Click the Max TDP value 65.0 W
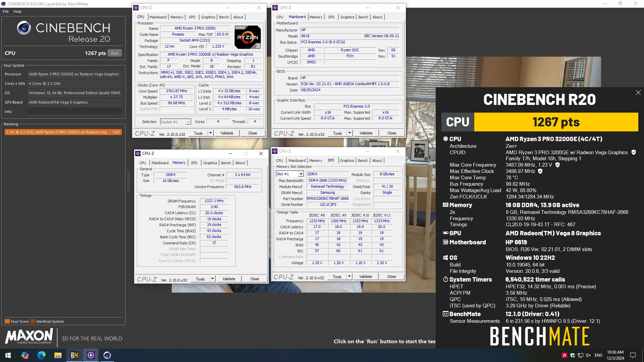Viewport: 644px width, 362px height. click(223, 34)
